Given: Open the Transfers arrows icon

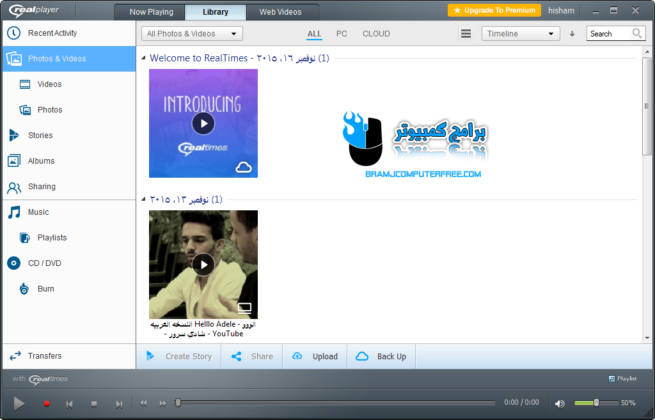Looking at the screenshot, I should [x=15, y=356].
